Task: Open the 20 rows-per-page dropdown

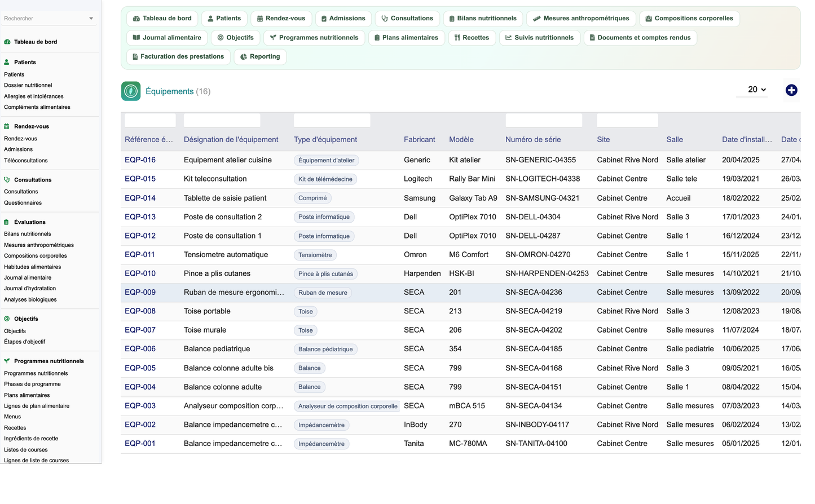Action: click(752, 90)
